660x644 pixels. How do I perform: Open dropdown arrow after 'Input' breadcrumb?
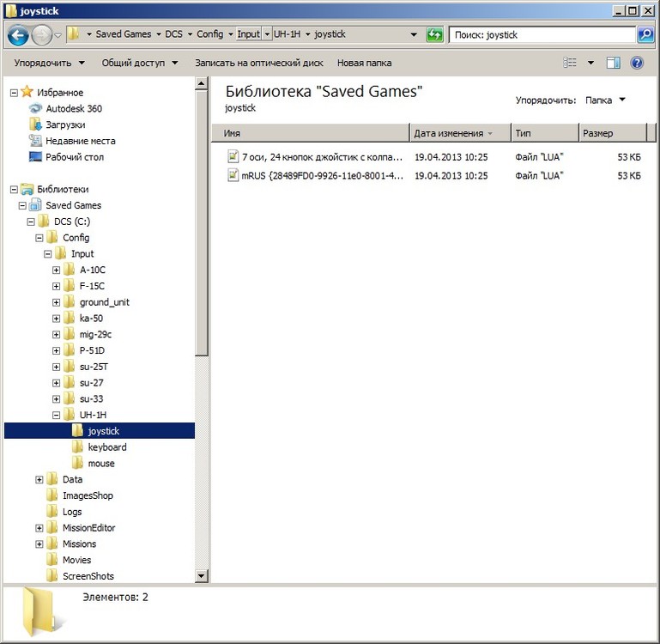coord(267,34)
